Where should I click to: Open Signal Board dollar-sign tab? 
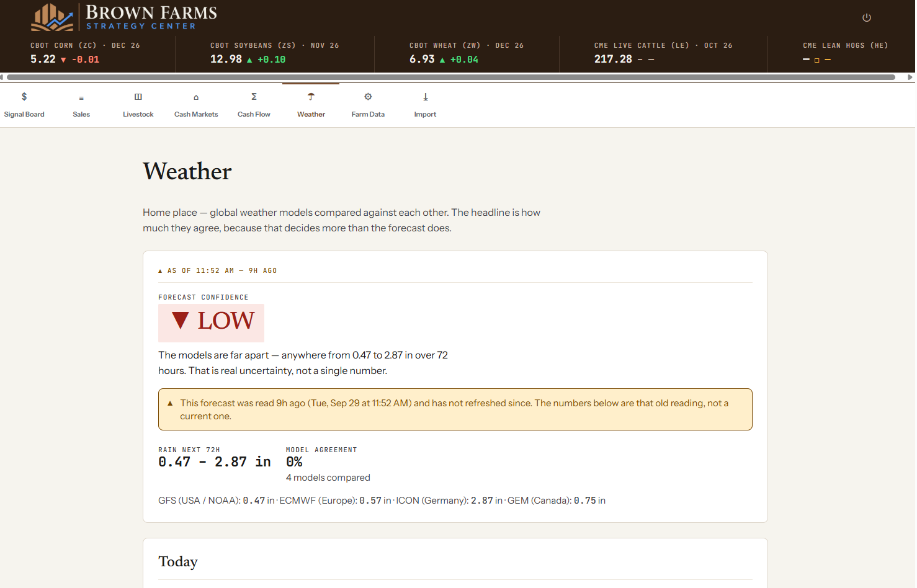(x=24, y=105)
